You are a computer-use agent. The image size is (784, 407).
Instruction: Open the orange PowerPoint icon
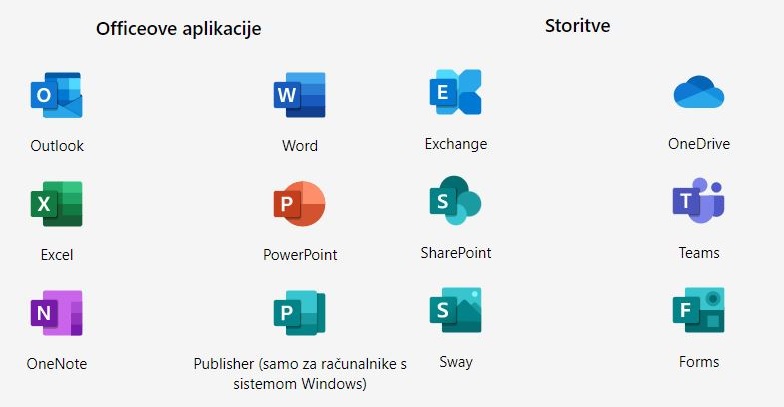[300, 204]
